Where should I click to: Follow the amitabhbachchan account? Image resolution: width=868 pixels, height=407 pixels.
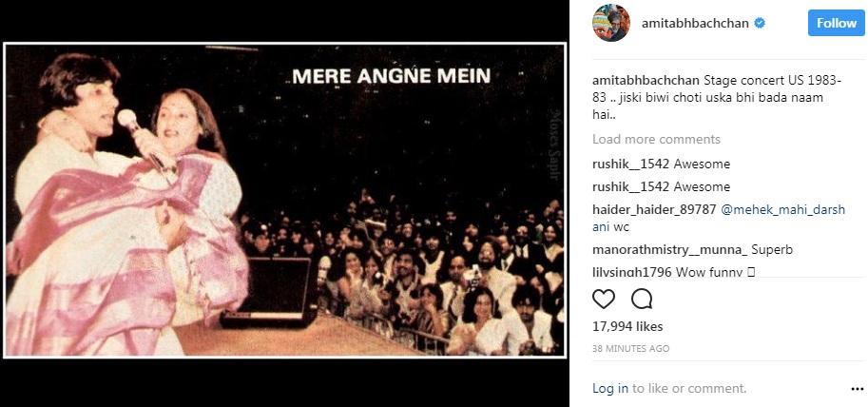837,23
